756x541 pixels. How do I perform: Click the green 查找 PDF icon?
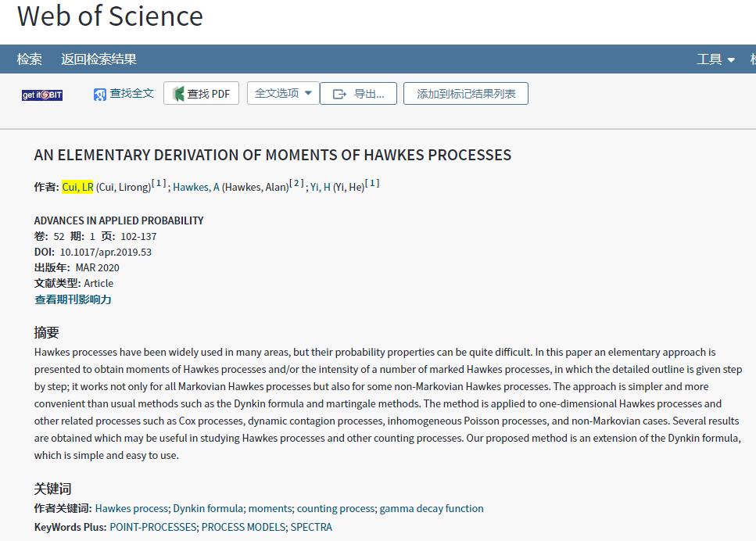click(178, 94)
